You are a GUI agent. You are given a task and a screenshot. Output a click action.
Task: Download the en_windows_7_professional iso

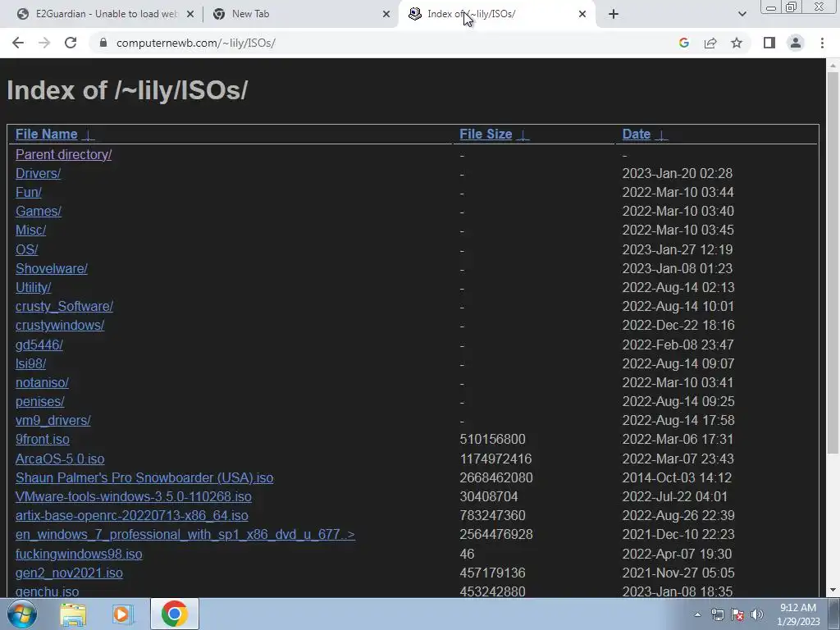[x=185, y=535]
